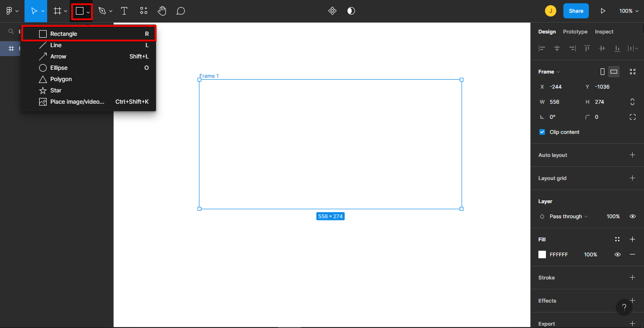644x328 pixels.
Task: Click the width W input field
Action: pos(560,102)
